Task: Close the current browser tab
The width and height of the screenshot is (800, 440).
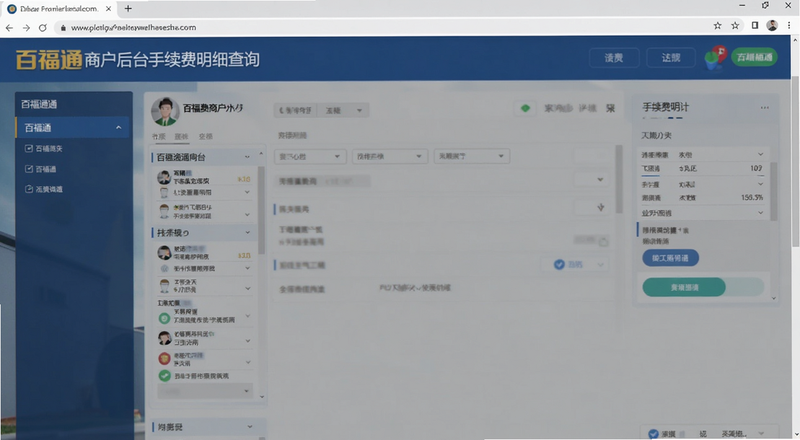Action: [x=108, y=9]
